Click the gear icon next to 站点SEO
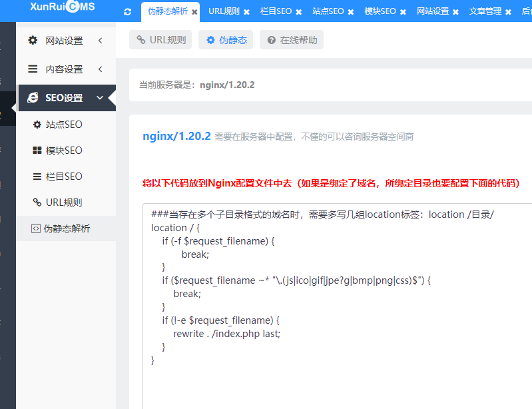 [x=37, y=125]
